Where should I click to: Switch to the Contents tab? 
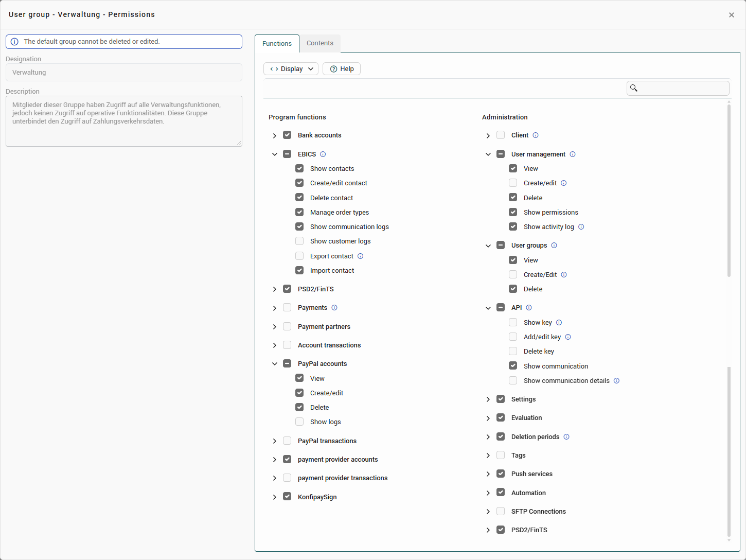pos(320,43)
